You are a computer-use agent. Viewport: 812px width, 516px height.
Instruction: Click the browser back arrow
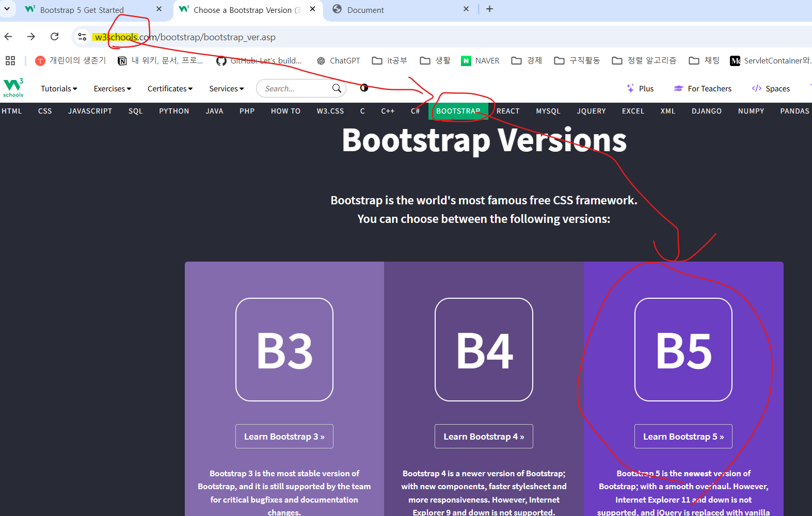pyautogui.click(x=8, y=37)
